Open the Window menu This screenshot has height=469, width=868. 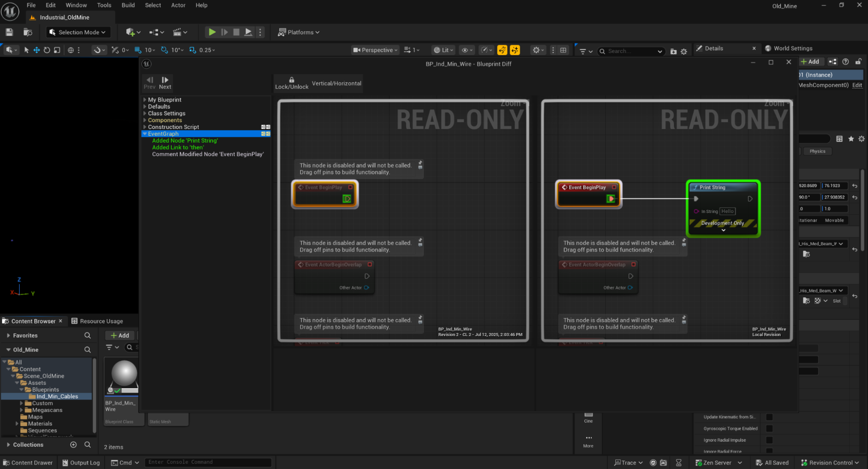click(76, 5)
